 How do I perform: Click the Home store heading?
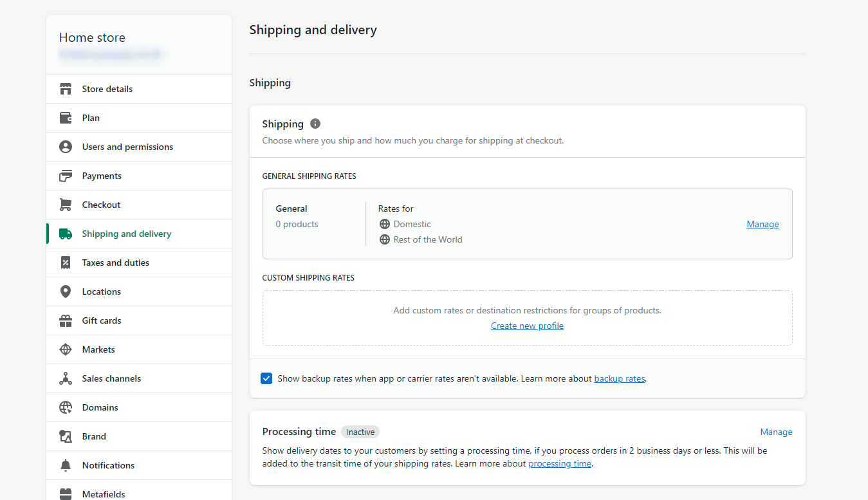coord(92,37)
